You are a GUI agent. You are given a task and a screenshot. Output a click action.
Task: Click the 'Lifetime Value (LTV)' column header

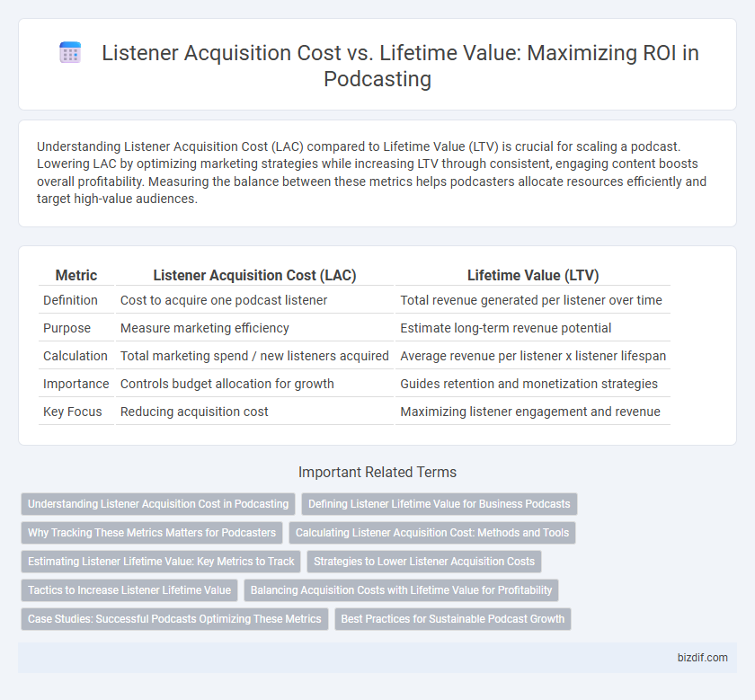(533, 275)
